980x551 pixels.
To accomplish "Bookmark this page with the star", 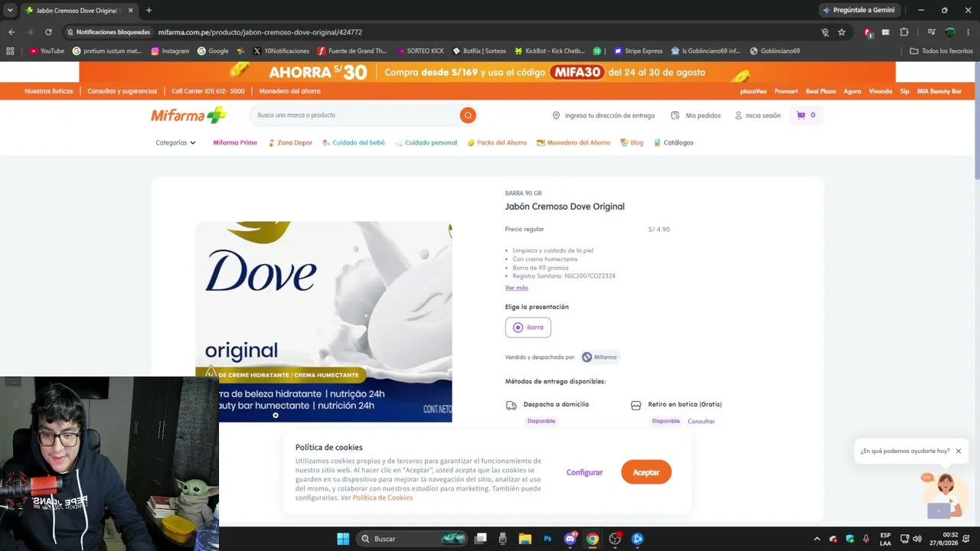I will tap(841, 32).
